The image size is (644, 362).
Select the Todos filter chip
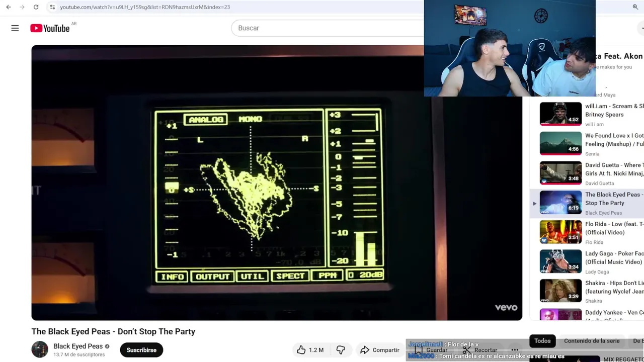542,341
